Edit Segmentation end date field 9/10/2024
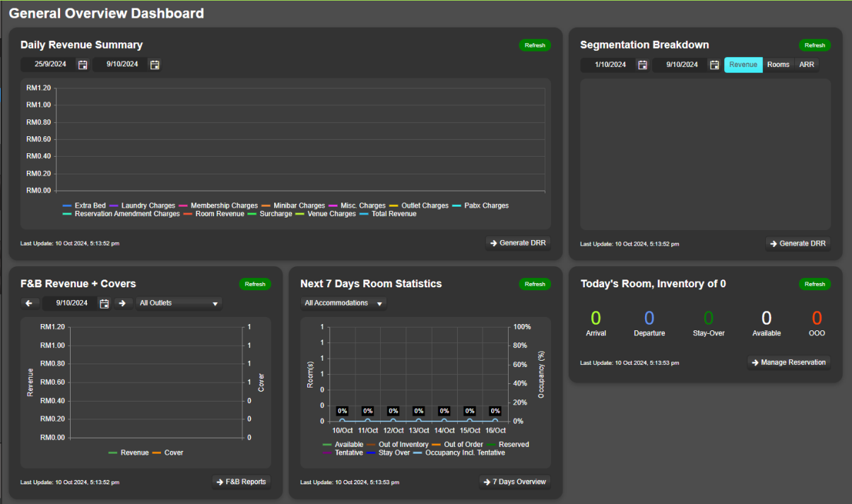This screenshot has height=504, width=852. [680, 65]
